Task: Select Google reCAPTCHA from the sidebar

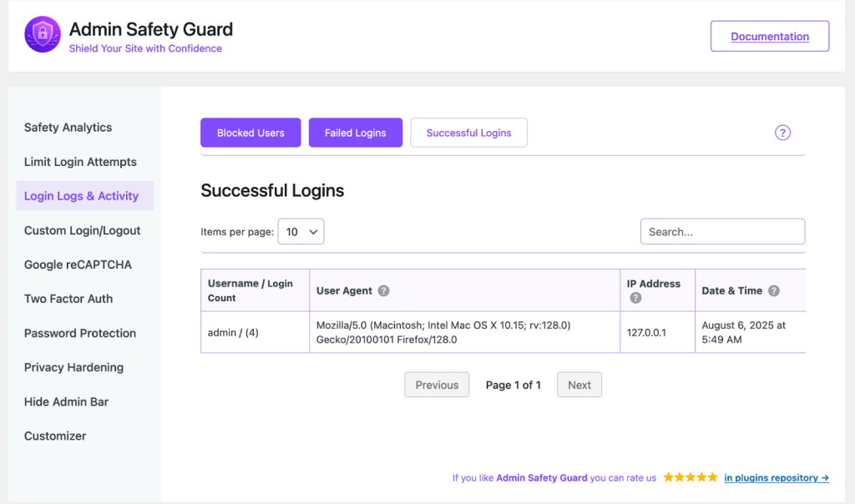Action: click(78, 265)
